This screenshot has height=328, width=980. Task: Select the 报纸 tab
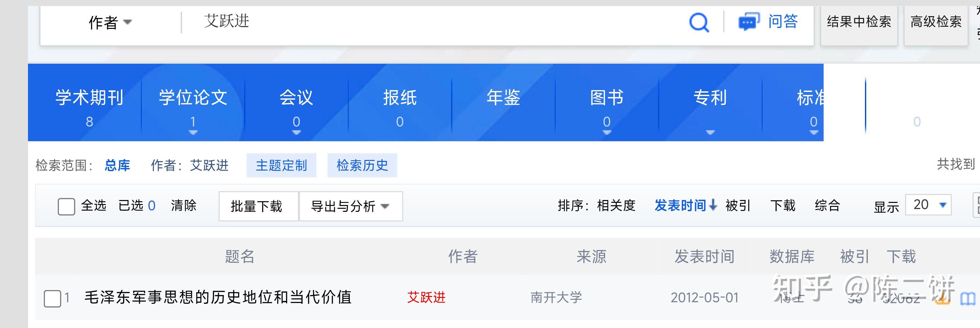(x=400, y=98)
